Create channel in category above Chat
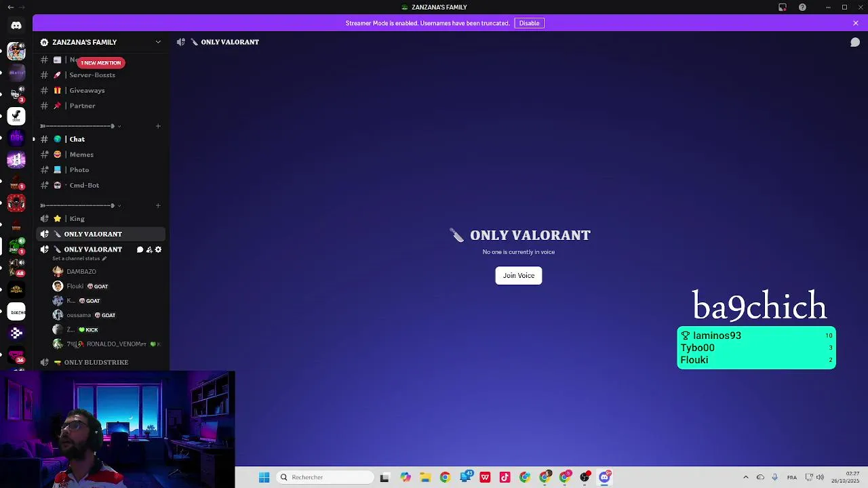 [158, 126]
